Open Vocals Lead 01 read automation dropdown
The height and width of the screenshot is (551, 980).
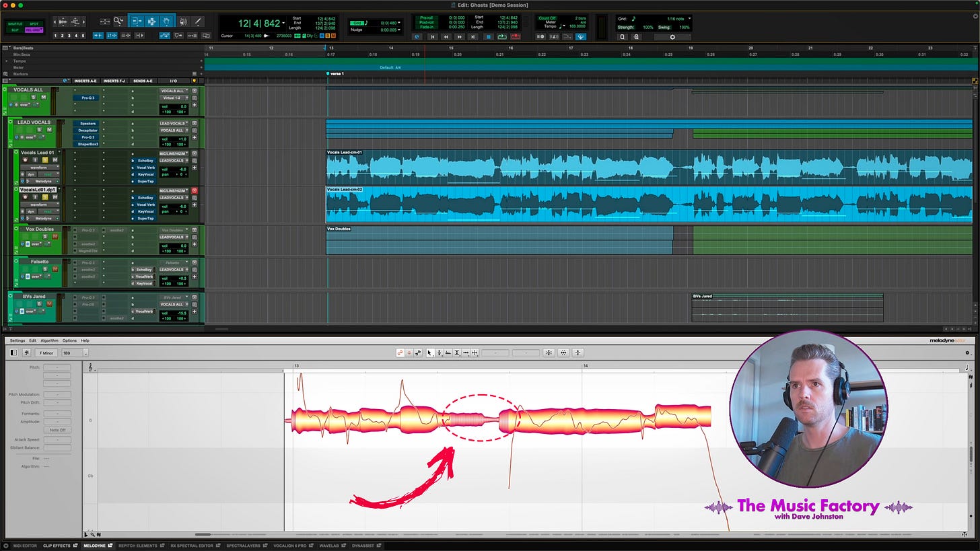48,174
